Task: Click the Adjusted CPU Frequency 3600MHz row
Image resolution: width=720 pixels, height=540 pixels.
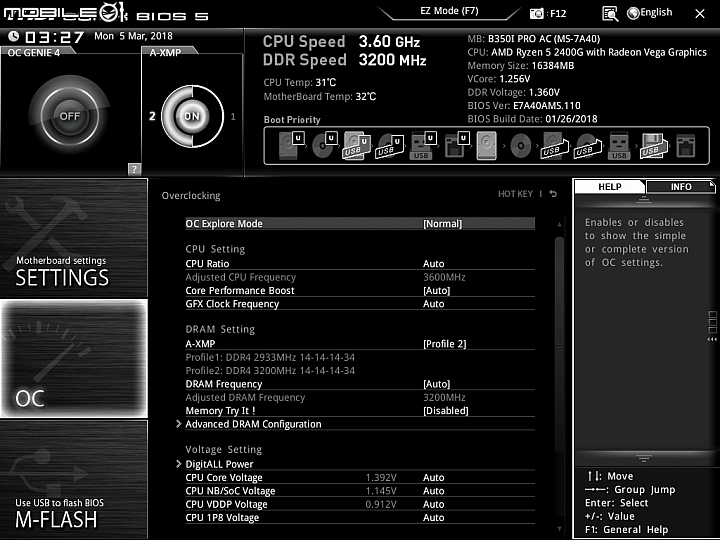Action: pos(360,277)
